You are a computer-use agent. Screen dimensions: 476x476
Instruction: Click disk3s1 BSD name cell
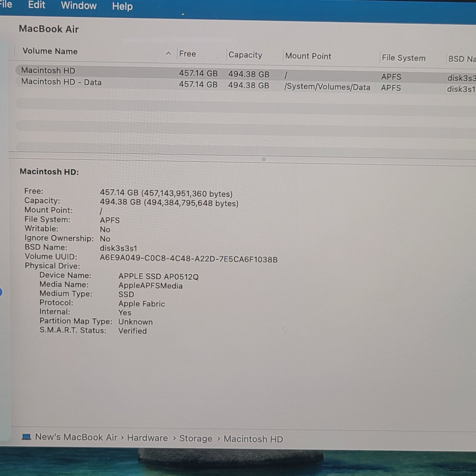(x=461, y=89)
